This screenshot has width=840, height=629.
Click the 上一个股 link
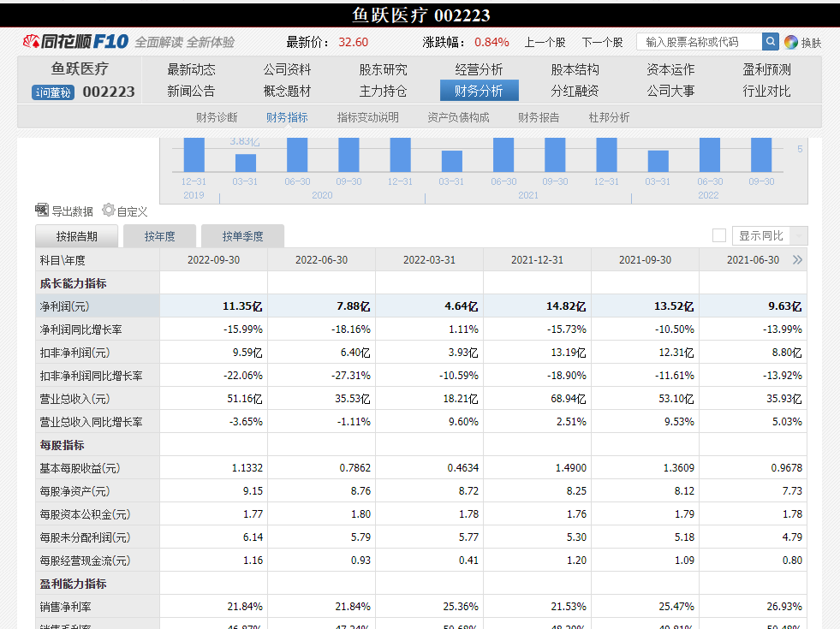(545, 42)
